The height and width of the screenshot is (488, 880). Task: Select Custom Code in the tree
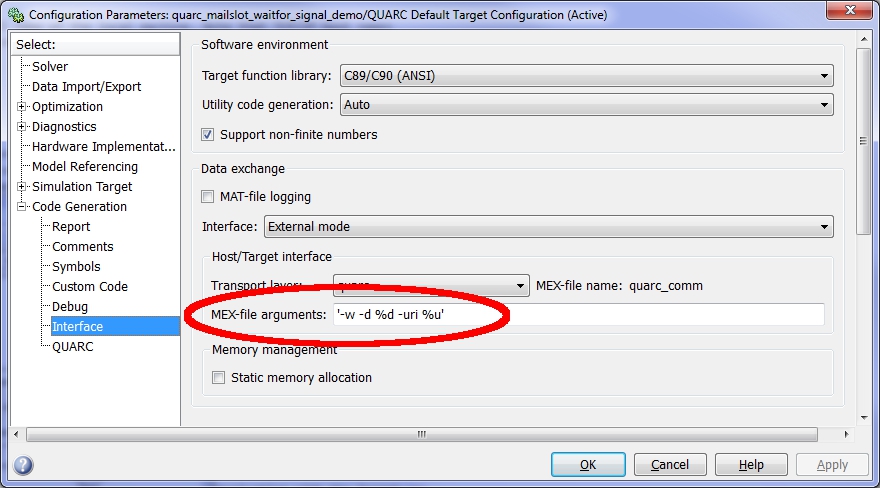tap(90, 287)
